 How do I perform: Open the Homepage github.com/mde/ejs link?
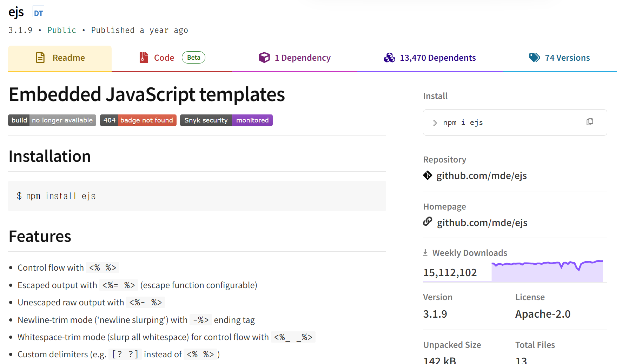482,223
